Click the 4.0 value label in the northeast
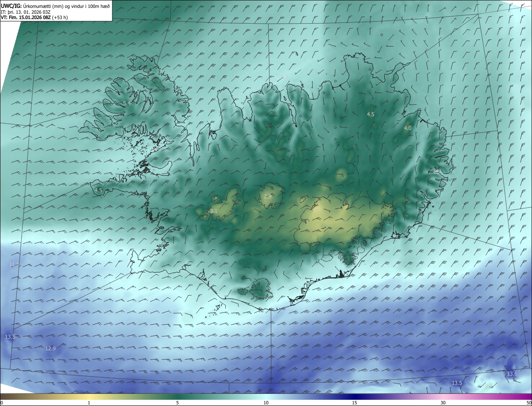The image size is (532, 406). pos(408,128)
